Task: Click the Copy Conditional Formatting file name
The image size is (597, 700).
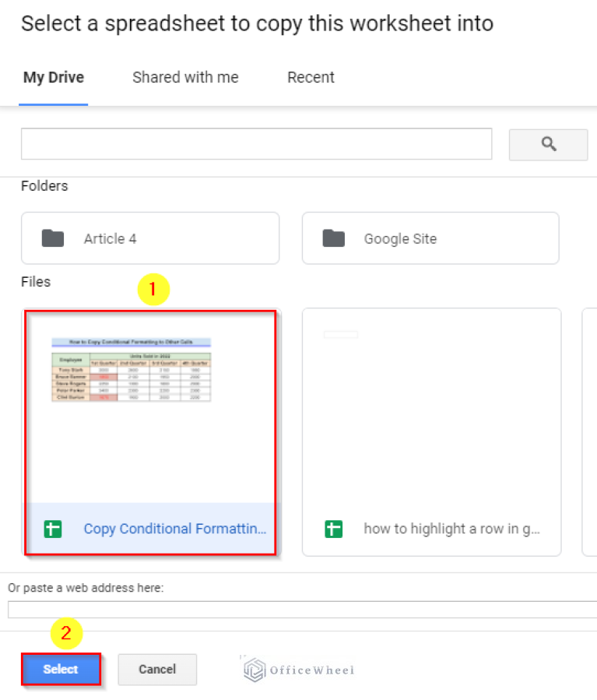Action: (x=174, y=529)
